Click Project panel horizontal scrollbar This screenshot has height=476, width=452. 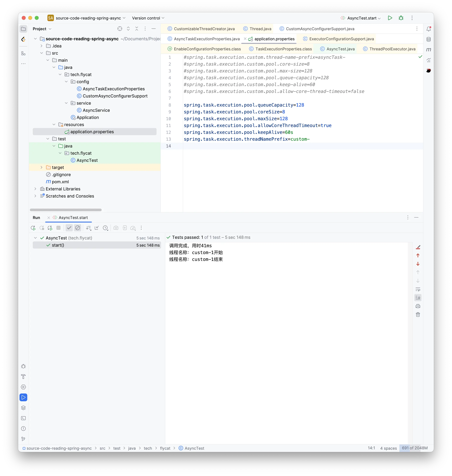66,210
